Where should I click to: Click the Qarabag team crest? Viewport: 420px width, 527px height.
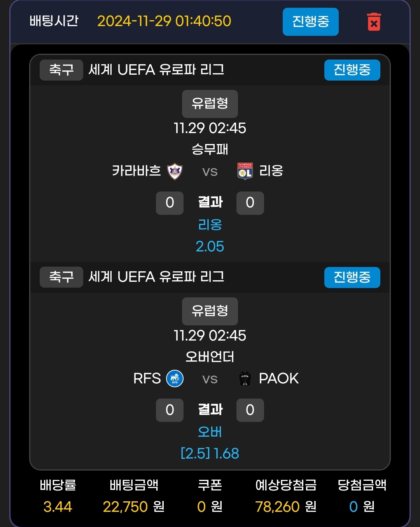[x=175, y=171]
